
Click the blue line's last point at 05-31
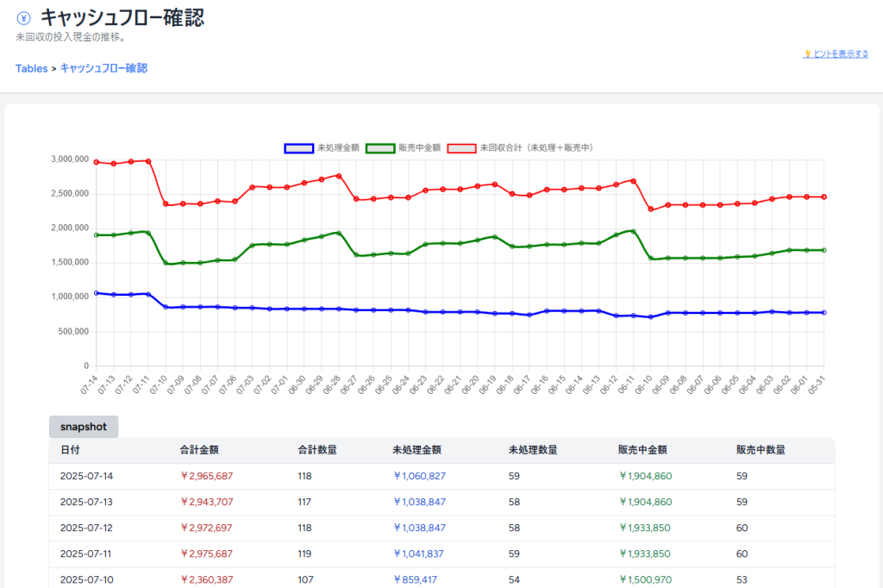[824, 312]
